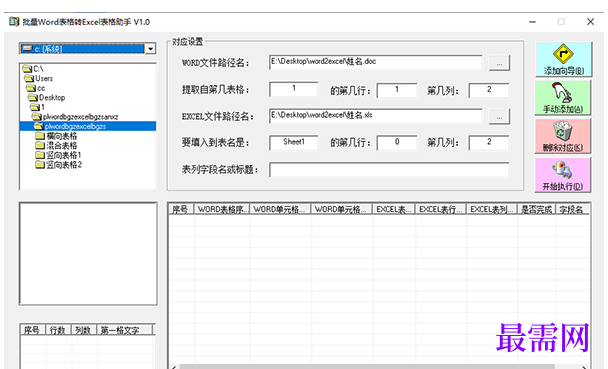Click the WORD 第几列 field

coord(489,90)
